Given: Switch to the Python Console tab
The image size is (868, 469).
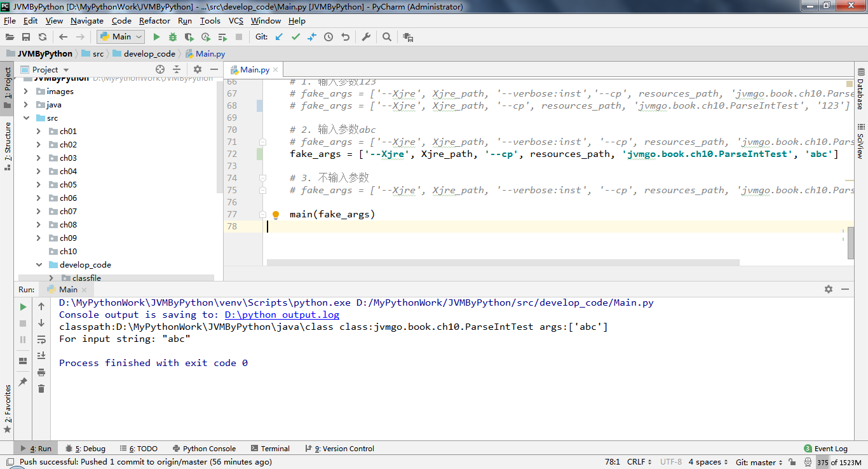Looking at the screenshot, I should [203, 449].
